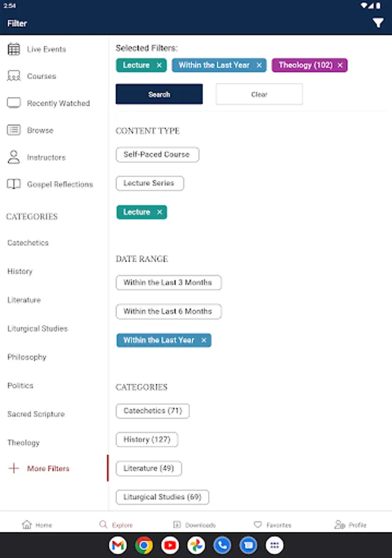Switch to the Favorites tab
Screen dimensions: 392x558
[272, 525]
